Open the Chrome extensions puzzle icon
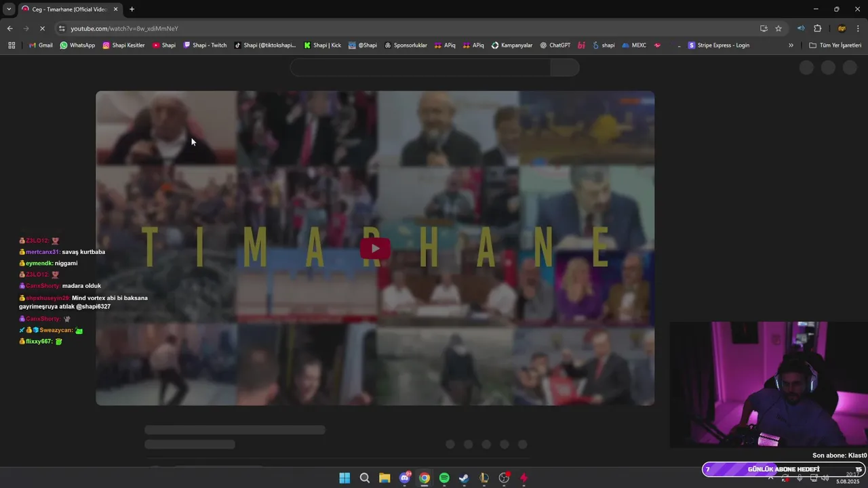Image resolution: width=868 pixels, height=488 pixels. click(x=817, y=28)
